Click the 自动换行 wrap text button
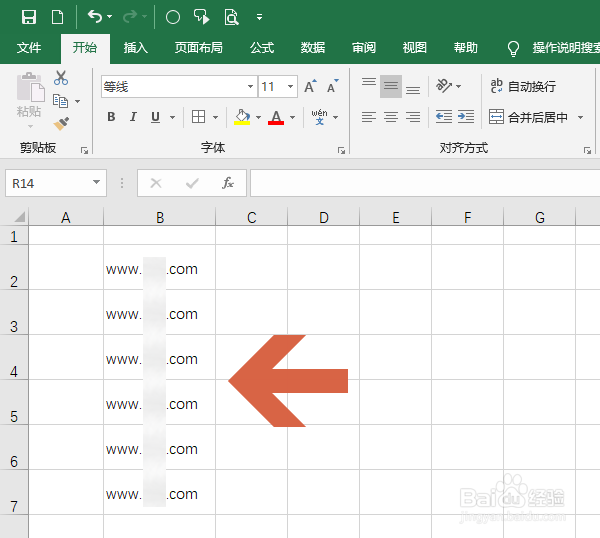The image size is (600, 538). (523, 86)
